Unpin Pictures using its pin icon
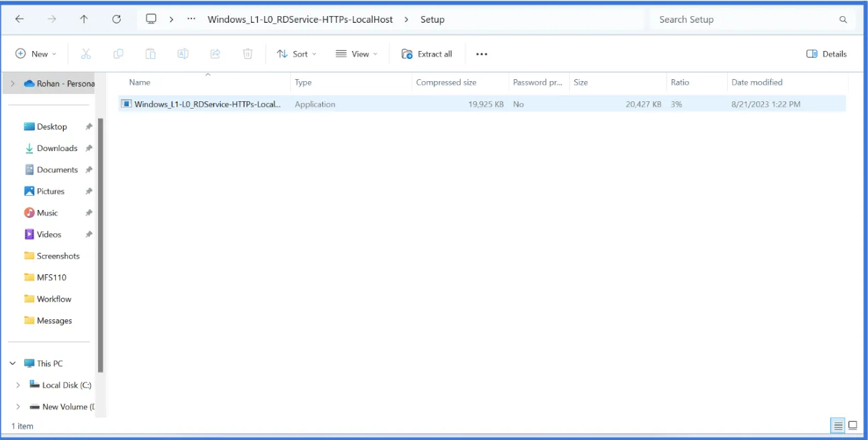 click(x=89, y=191)
